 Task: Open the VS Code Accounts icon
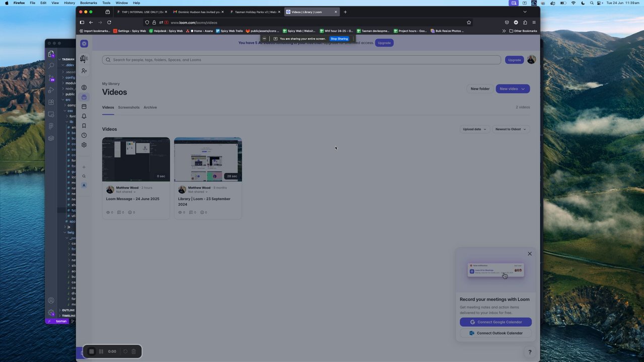coord(51,300)
